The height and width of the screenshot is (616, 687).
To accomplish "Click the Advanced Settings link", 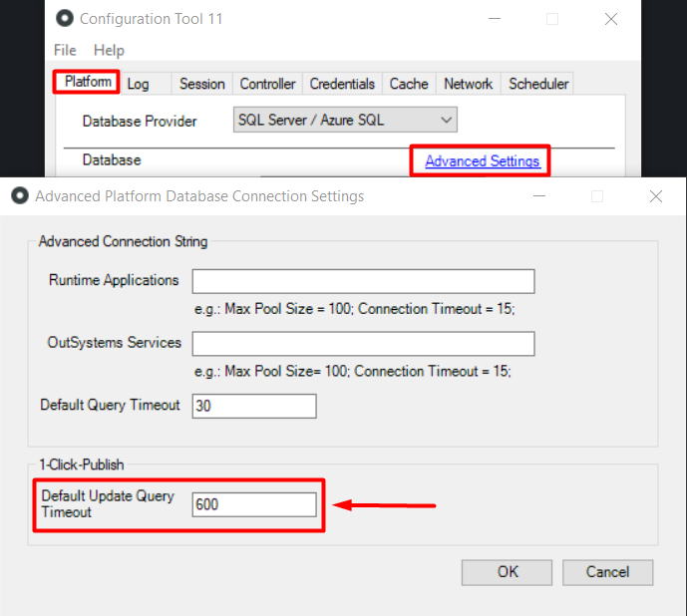I will [x=482, y=160].
